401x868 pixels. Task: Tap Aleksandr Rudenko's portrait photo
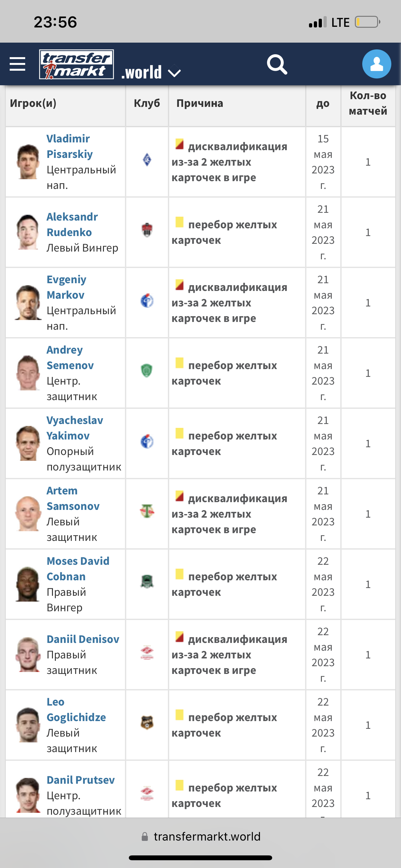coord(28,232)
